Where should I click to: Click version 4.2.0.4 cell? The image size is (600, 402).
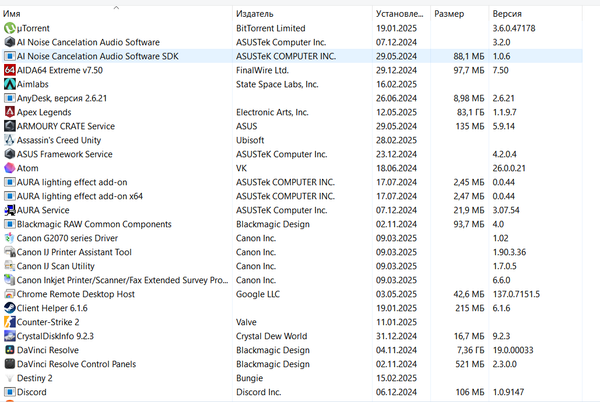pyautogui.click(x=504, y=154)
